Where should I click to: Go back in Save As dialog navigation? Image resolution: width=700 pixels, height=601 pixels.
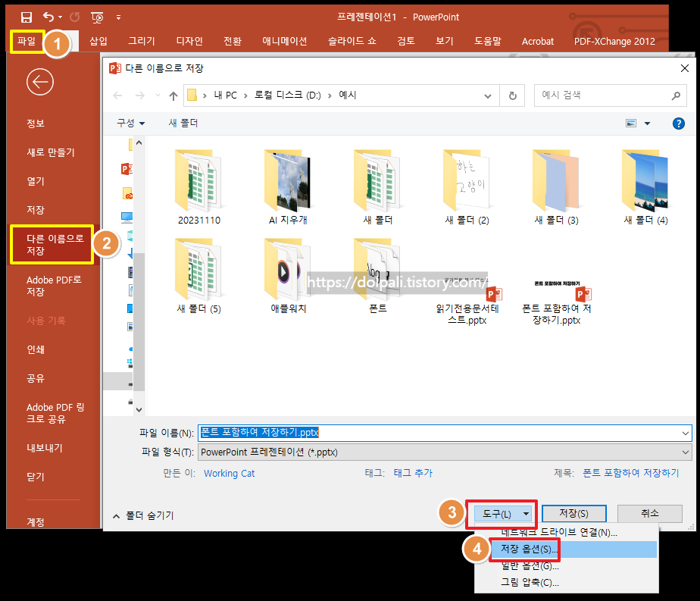tap(118, 95)
